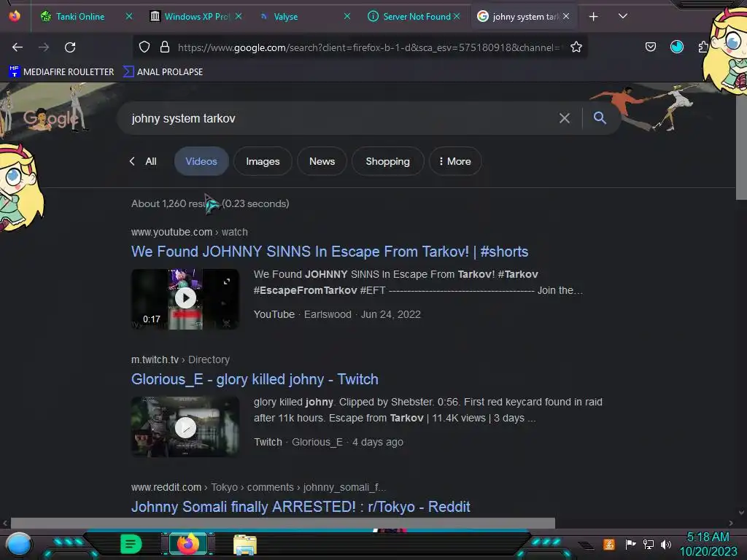
Task: Click the Google doodle logo
Action: click(50, 117)
